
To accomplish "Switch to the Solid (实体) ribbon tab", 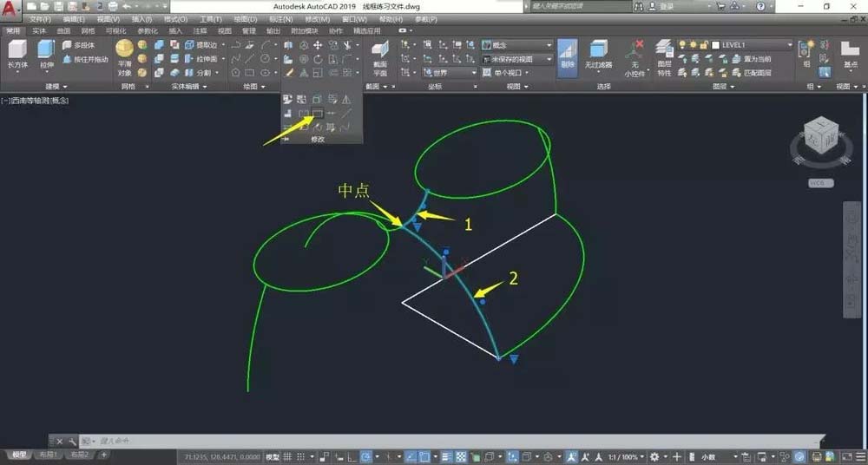I will (39, 31).
